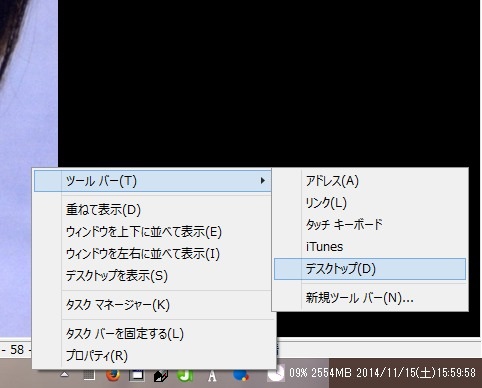Click the white clock-shaped tray icon
This screenshot has height=388, width=482.
[x=276, y=373]
